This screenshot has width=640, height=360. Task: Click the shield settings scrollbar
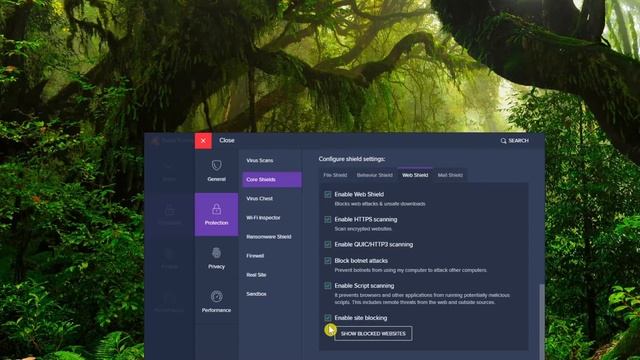542,322
